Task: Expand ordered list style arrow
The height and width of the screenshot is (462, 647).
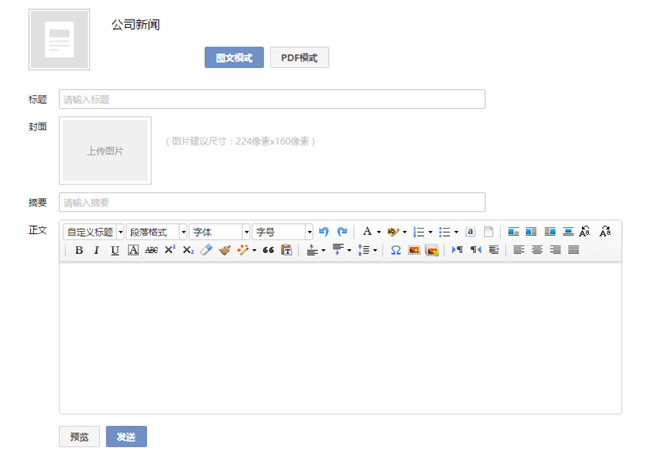Action: 430,232
